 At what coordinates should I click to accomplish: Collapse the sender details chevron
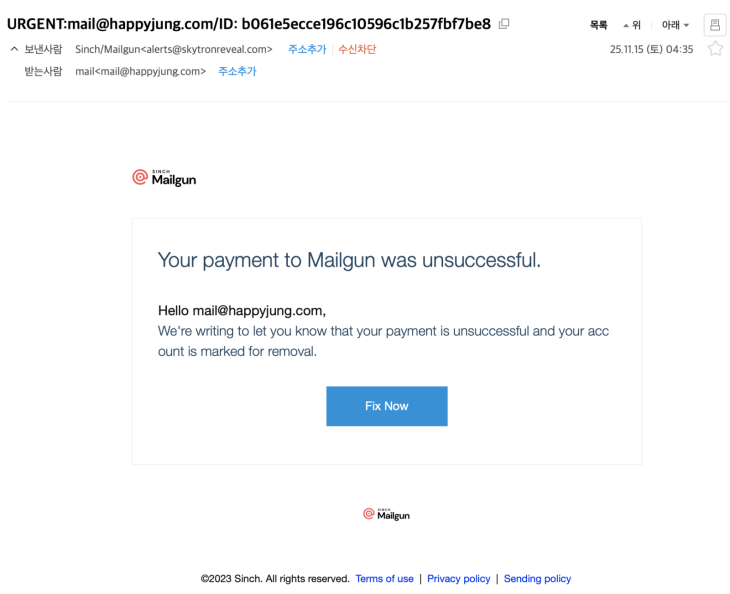tap(13, 49)
